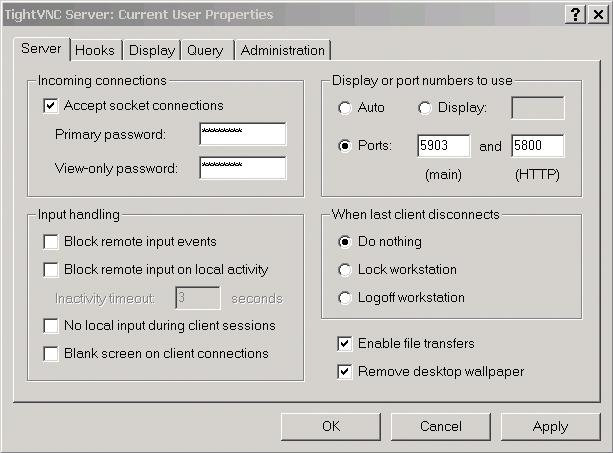Click the Primary password label
613x453 pixels.
pos(110,134)
